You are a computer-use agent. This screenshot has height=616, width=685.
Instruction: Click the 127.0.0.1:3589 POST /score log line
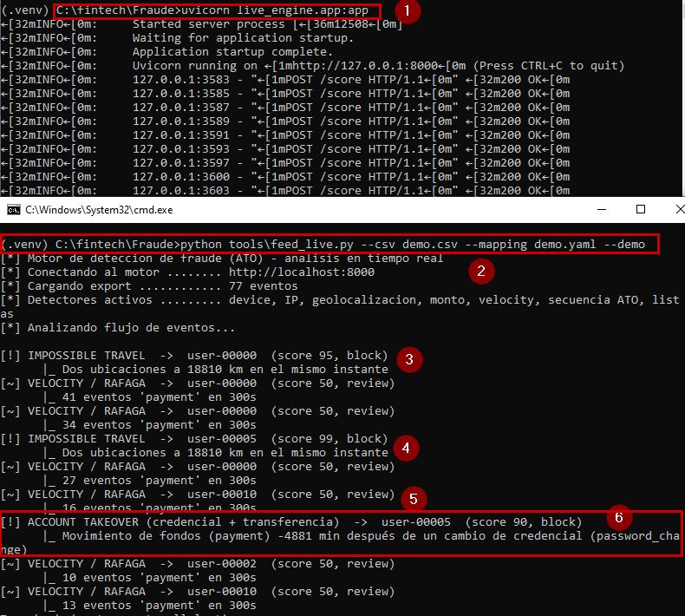[285, 121]
